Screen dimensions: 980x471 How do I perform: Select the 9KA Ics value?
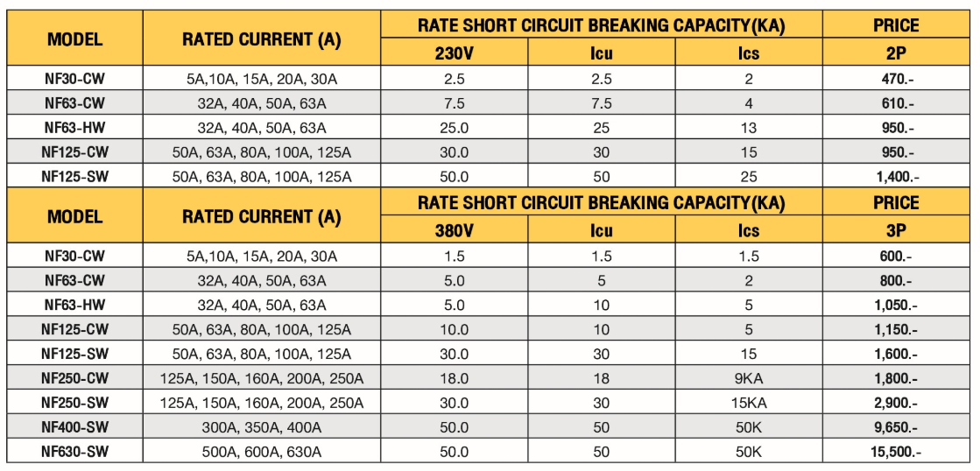coord(748,378)
